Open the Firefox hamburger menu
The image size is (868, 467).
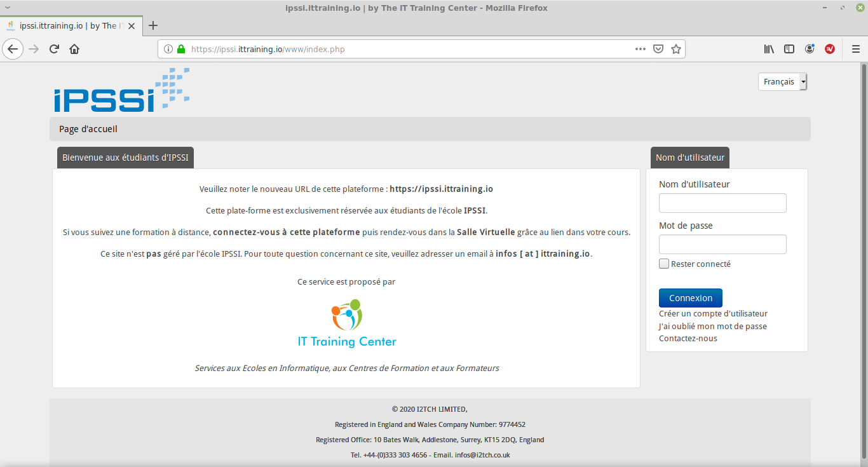coord(856,49)
